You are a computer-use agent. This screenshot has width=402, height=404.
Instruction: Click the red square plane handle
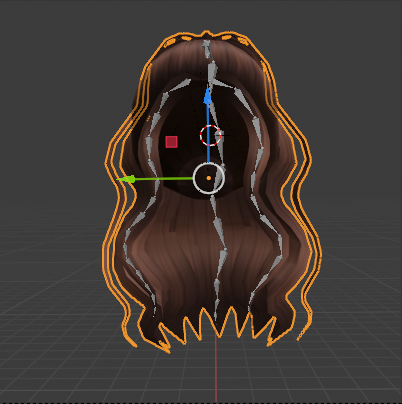click(x=172, y=142)
